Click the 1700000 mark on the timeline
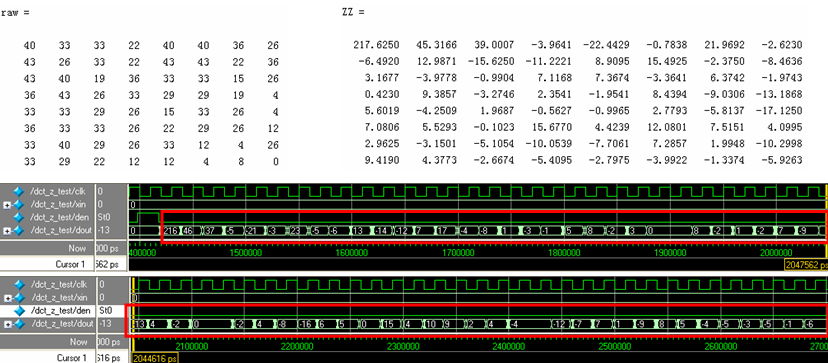Screen dimensions: 828x363 pos(458,253)
